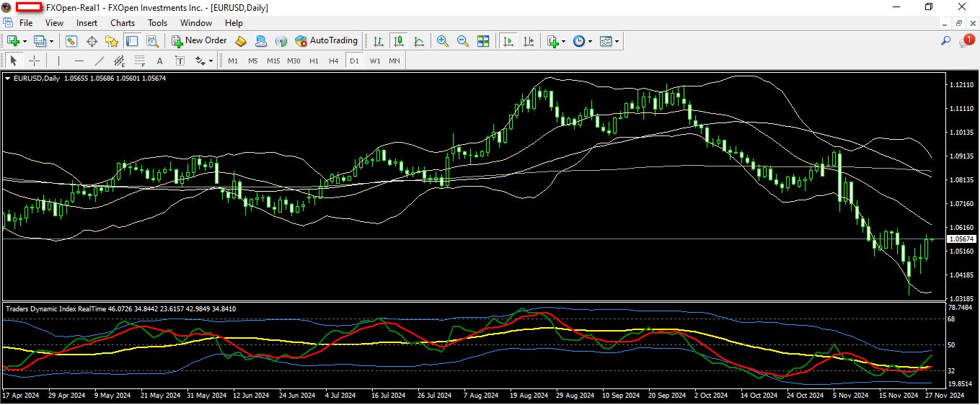Toggle Chart Shift from the right border
Viewport: 980px width, 405px height.
click(529, 41)
